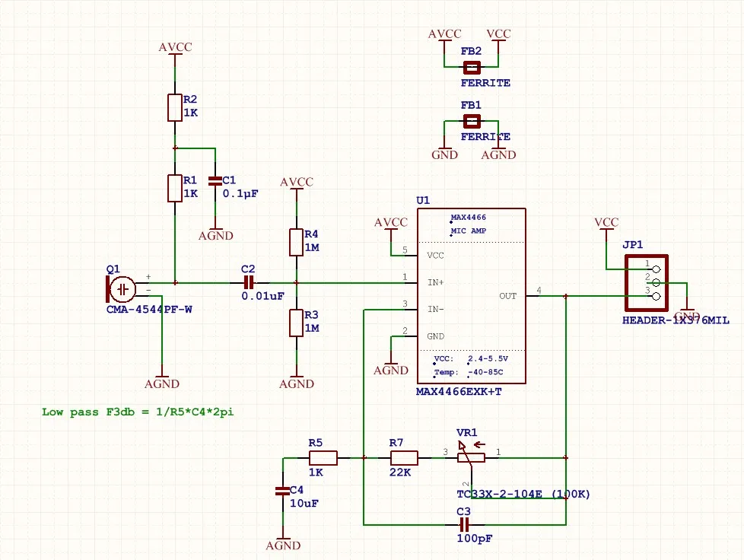
Task: Select resistor R7 labeled 22K
Action: (402, 457)
